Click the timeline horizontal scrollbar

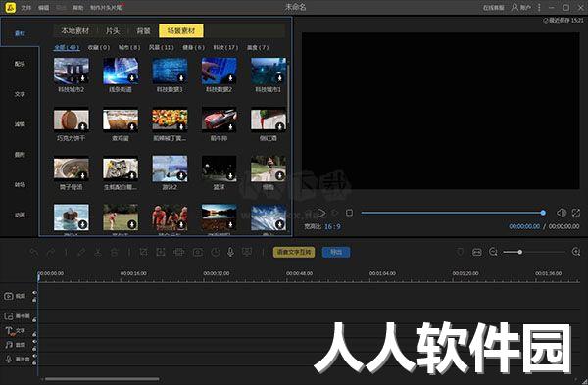click(102, 379)
